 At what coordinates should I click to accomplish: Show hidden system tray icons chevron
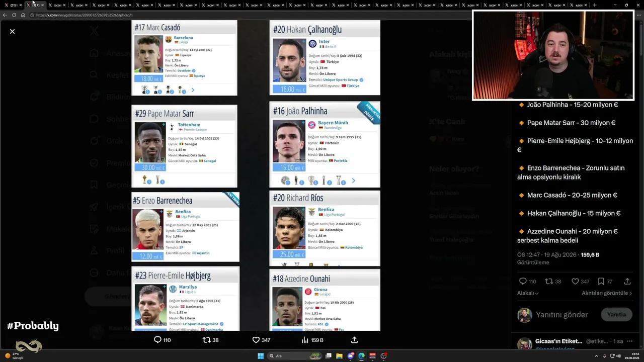click(597, 356)
